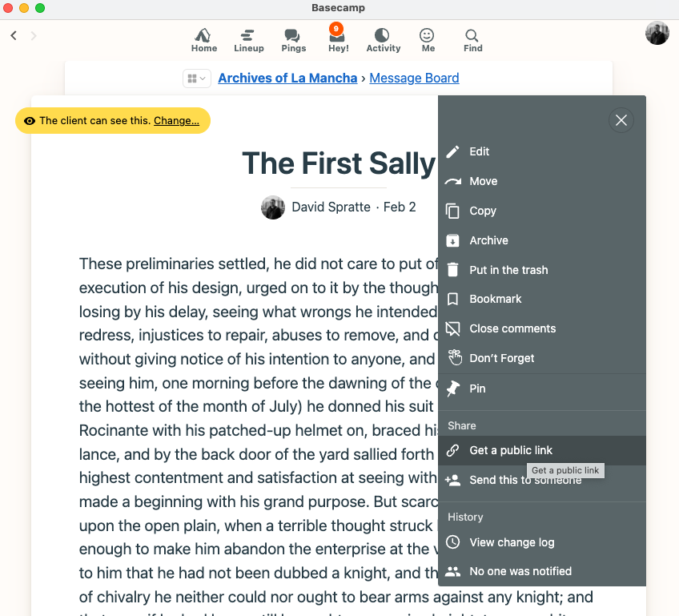The height and width of the screenshot is (616, 679).
Task: Click the eye icon in client banner
Action: [x=30, y=121]
